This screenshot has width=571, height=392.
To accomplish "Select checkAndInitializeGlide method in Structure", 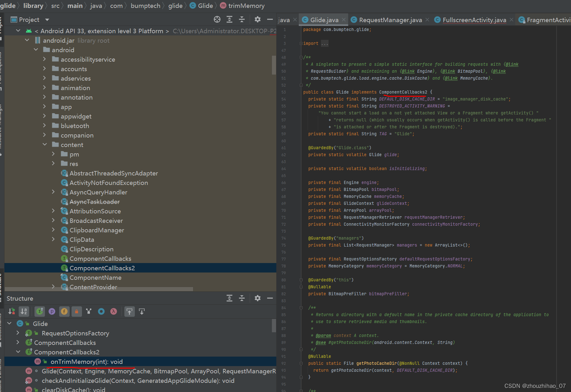I will point(138,380).
